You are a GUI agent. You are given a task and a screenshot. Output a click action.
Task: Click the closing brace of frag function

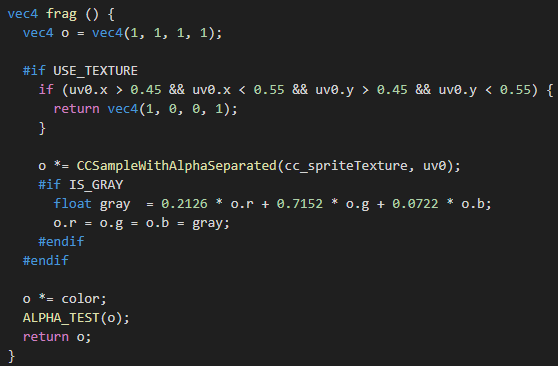[x=11, y=356]
